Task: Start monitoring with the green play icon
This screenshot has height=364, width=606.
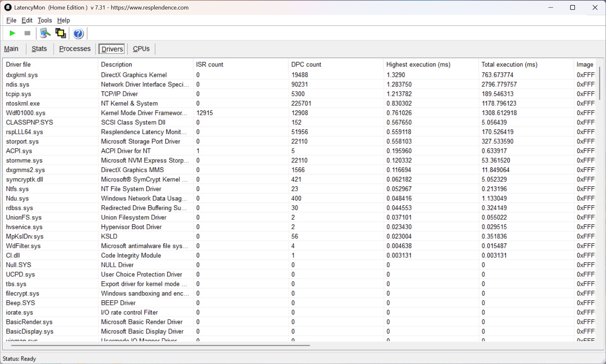Action: tap(12, 33)
